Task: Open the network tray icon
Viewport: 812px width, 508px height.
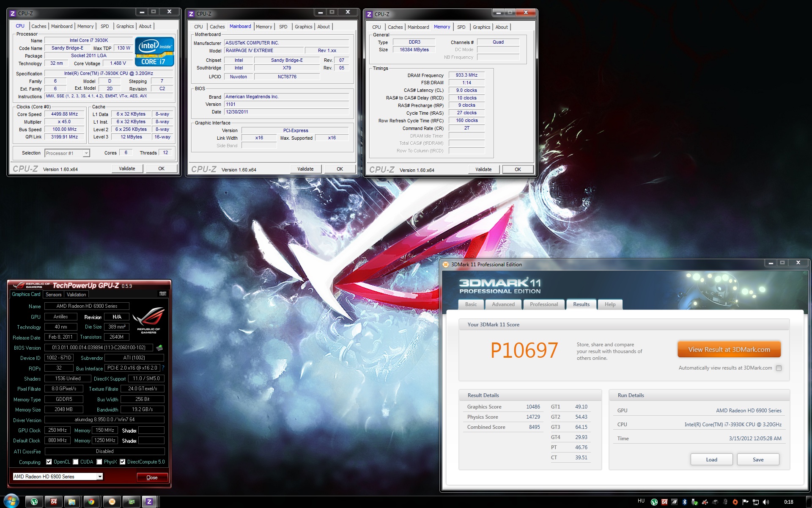Action: [756, 502]
